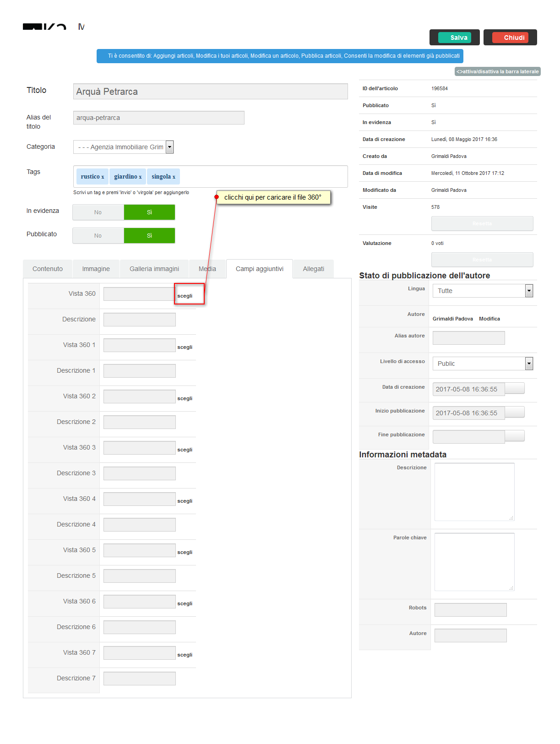Click scegli next to Vista 360 3
Viewport: 560px width, 744px height.
pos(185,450)
